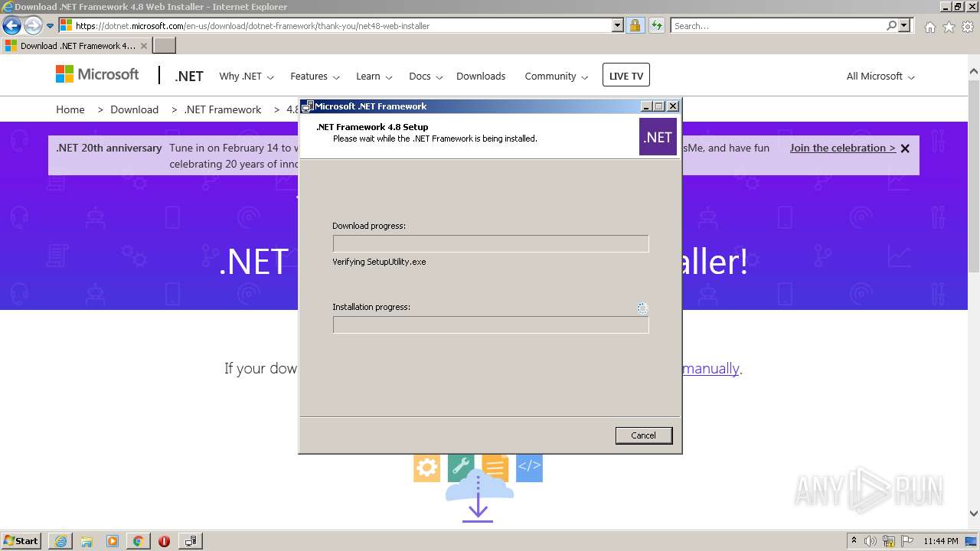Open the Downloads nav link
The width and height of the screenshot is (980, 551).
[x=481, y=77]
